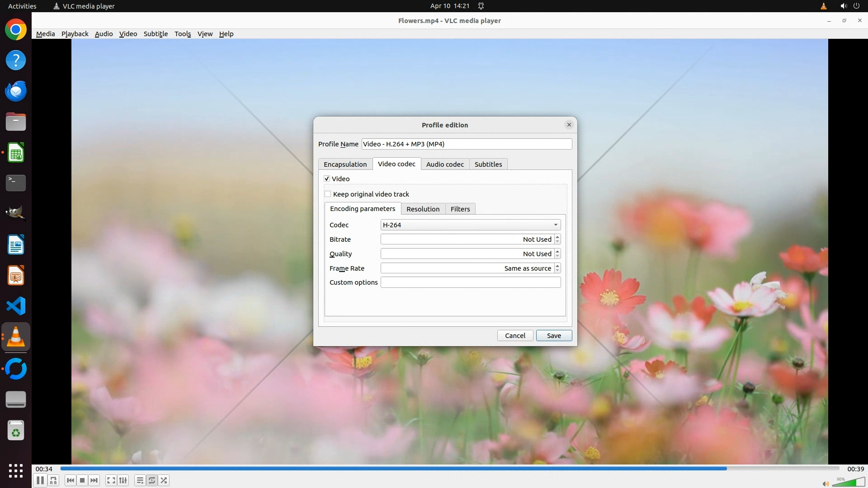Mute audio using speaker icon

coord(826,483)
